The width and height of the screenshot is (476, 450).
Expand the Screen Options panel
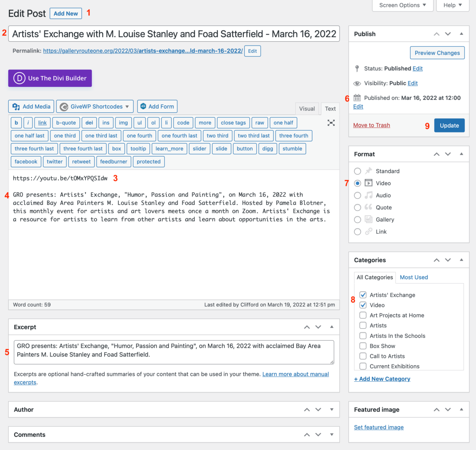(x=402, y=5)
